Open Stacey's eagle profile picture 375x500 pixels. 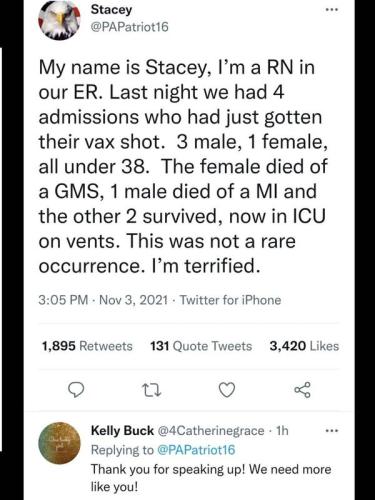(x=59, y=20)
